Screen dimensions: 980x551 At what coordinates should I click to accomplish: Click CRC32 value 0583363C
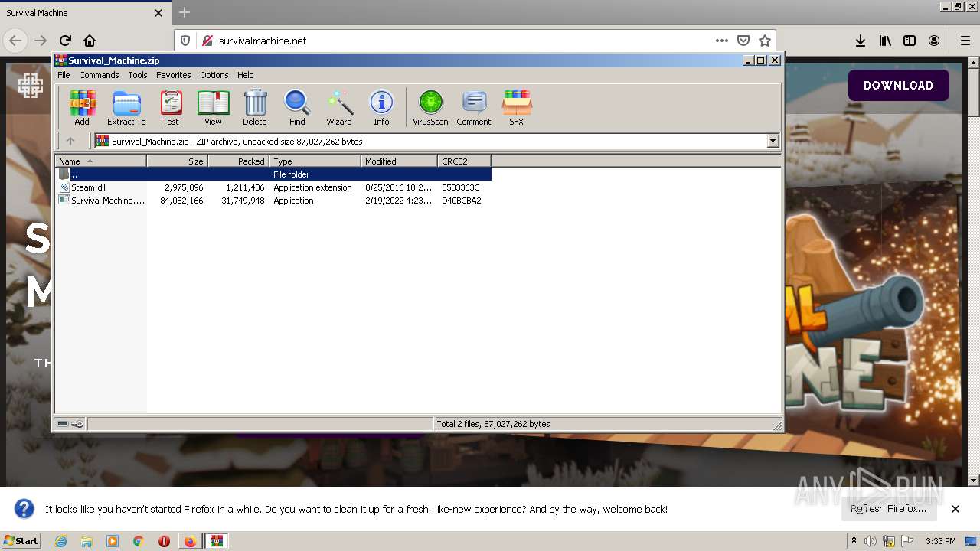point(461,187)
